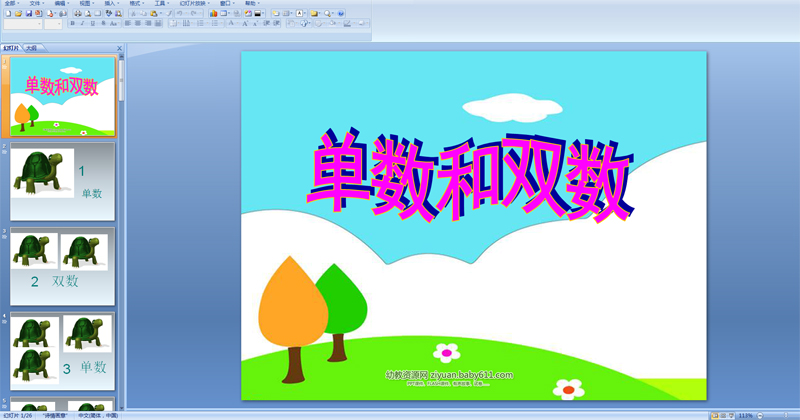
Task: Toggle Italic formatting
Action: [82, 23]
